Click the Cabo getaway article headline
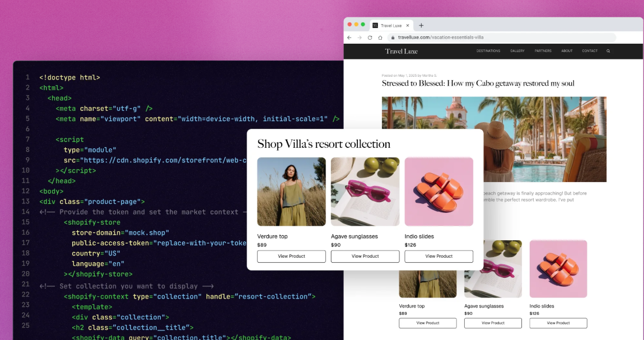Viewport: 644px width, 340px height. pyautogui.click(x=478, y=83)
